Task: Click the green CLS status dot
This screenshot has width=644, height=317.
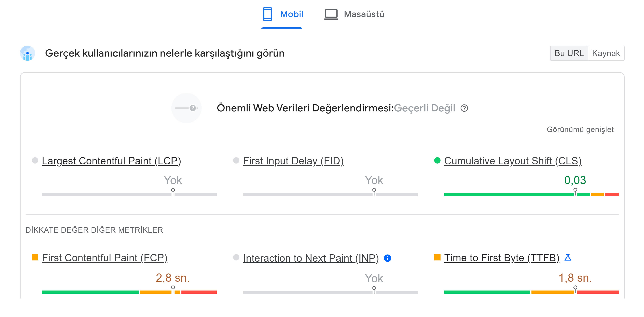Action: coord(437,160)
